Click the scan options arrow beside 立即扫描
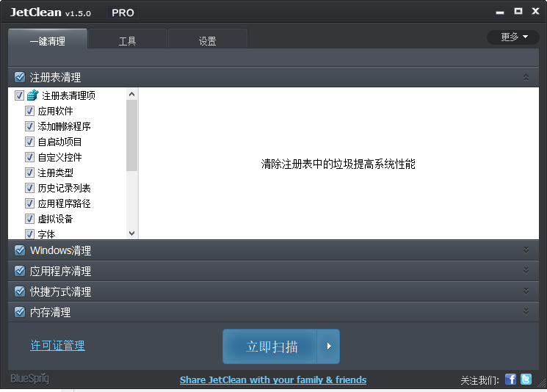The width and height of the screenshot is (547, 392). [329, 346]
